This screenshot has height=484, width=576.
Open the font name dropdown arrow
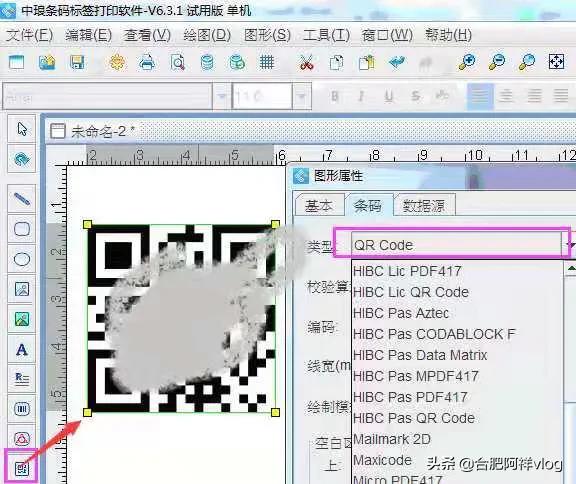coord(222,97)
